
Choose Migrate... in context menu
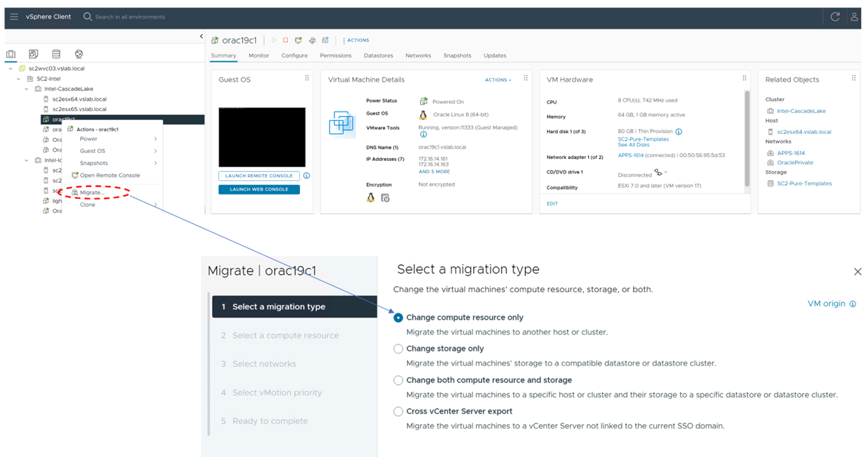(92, 192)
